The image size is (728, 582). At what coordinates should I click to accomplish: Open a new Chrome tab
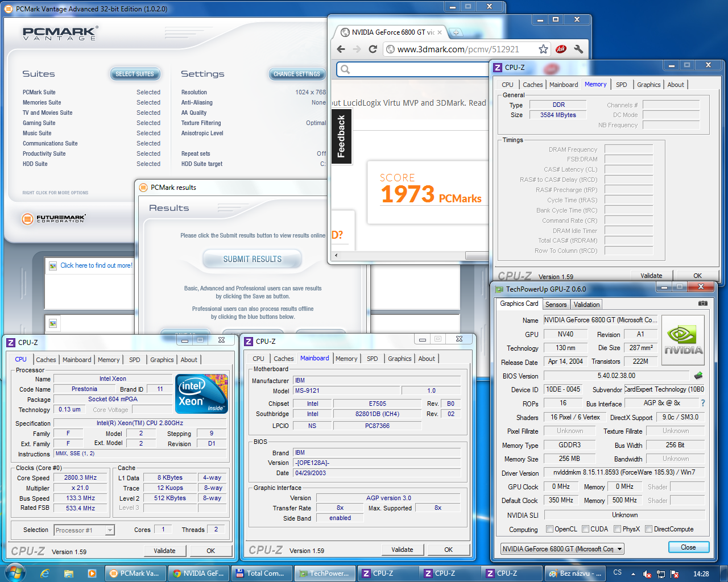click(456, 32)
